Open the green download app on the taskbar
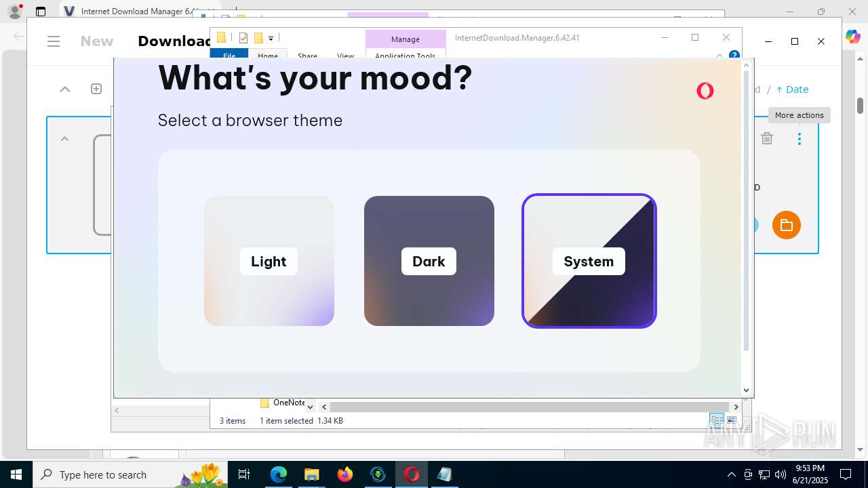This screenshot has height=488, width=868. click(x=378, y=474)
